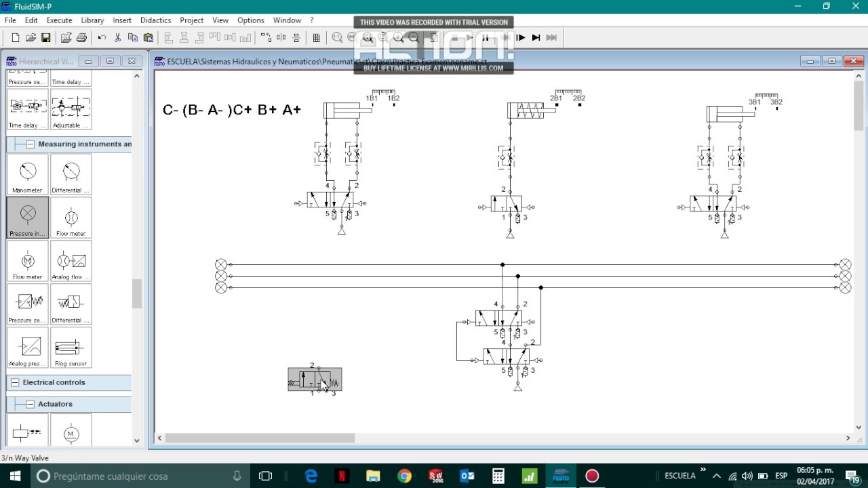
Task: Select the Differential pressure switch beside Pressure sensor
Action: tap(71, 304)
